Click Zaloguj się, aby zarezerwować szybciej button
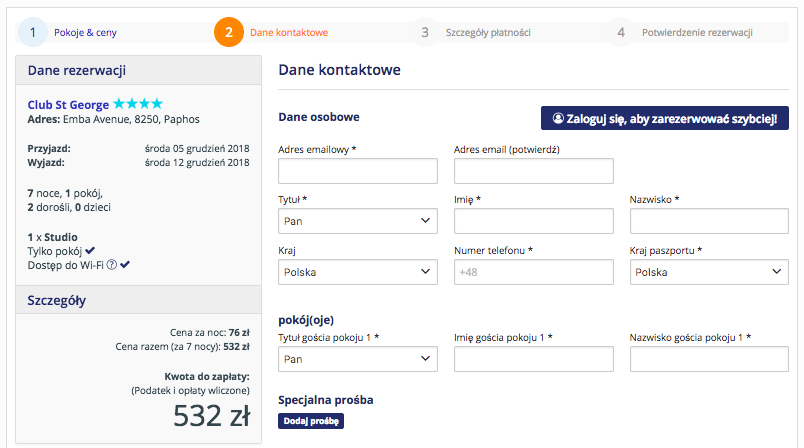Viewport: 804px width, 448px height. 665,118
